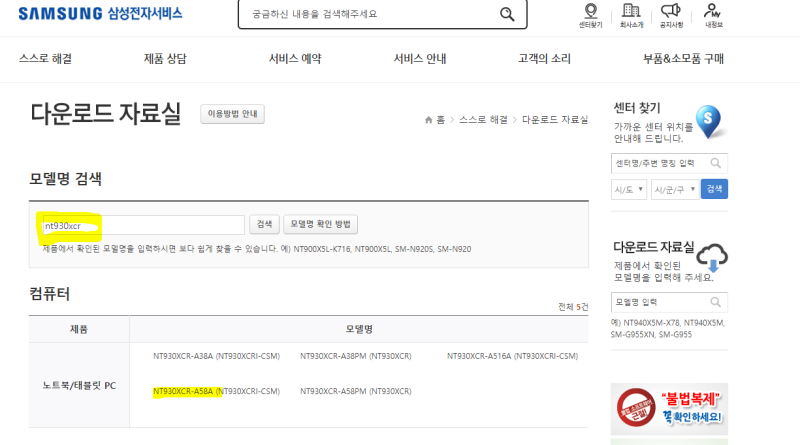The image size is (800, 445).
Task: Click the blue S map pin icon
Action: coord(710,122)
